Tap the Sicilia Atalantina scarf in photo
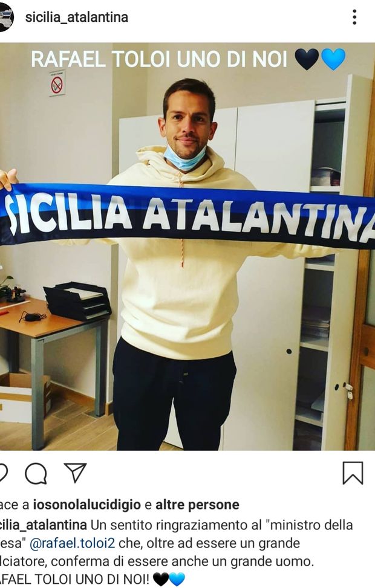375x588 pixels. point(187,215)
